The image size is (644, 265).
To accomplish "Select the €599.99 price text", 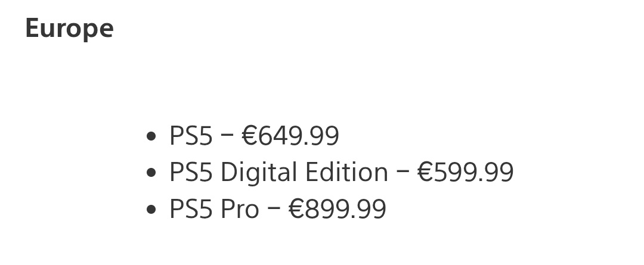I will tap(466, 172).
